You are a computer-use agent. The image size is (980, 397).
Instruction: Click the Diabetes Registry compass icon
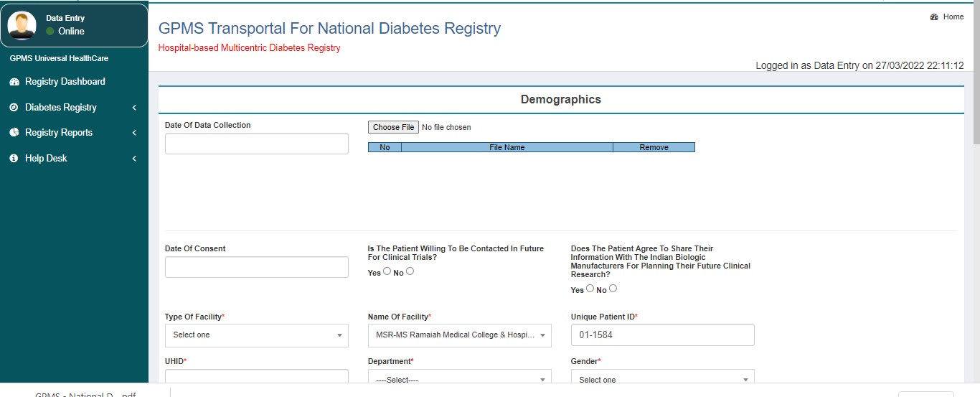pyautogui.click(x=14, y=108)
